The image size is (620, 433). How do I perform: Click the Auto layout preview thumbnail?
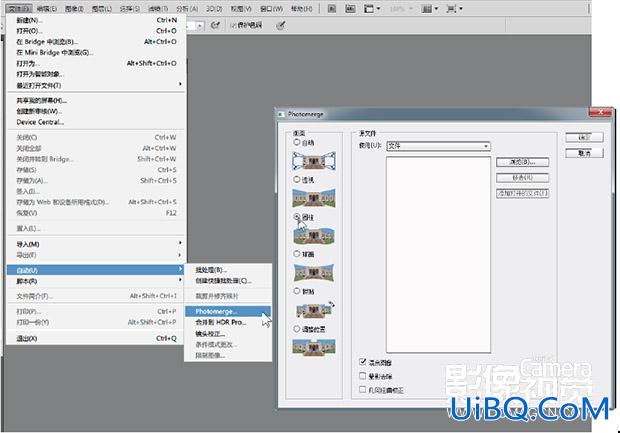pos(314,161)
